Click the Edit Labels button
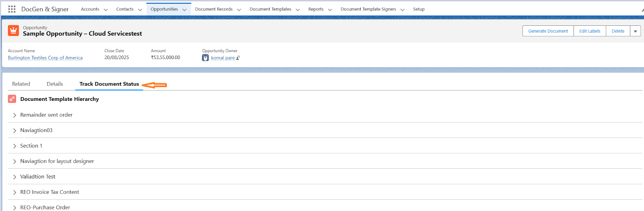Screen dimensions: 644x211 click(x=590, y=31)
